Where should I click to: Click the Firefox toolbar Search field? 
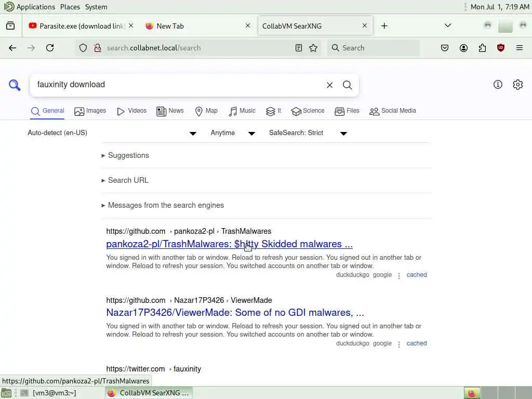point(373,48)
